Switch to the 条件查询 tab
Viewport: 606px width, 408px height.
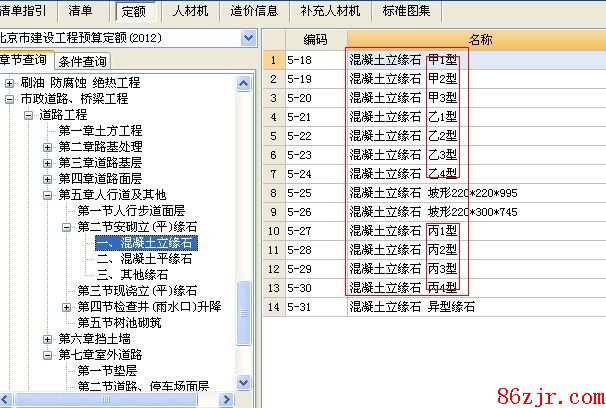[83, 62]
